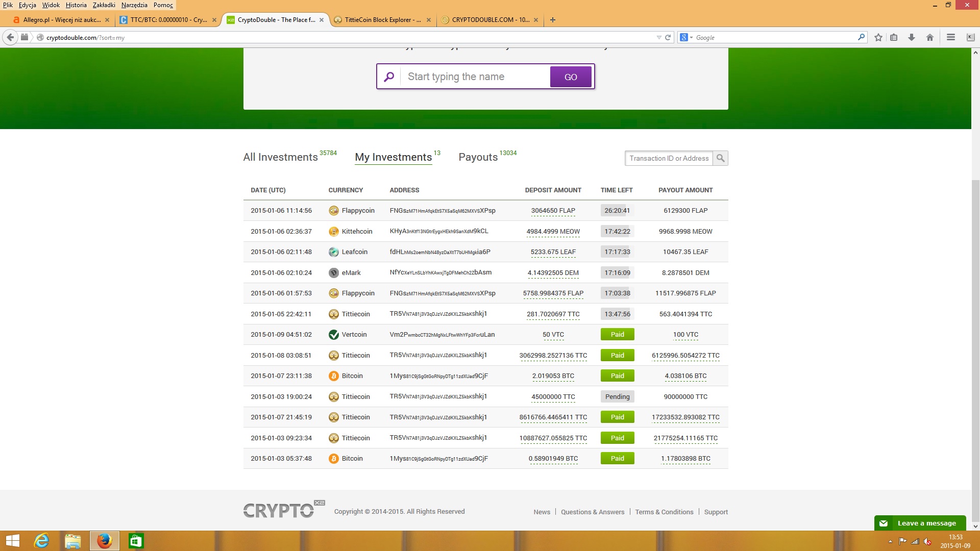Click the Firefox taskbar icon
The width and height of the screenshot is (980, 551).
(105, 541)
